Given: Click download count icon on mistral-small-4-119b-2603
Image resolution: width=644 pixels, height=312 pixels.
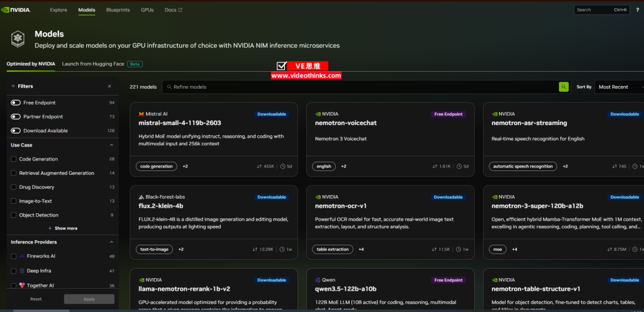Looking at the screenshot, I should click(x=259, y=166).
